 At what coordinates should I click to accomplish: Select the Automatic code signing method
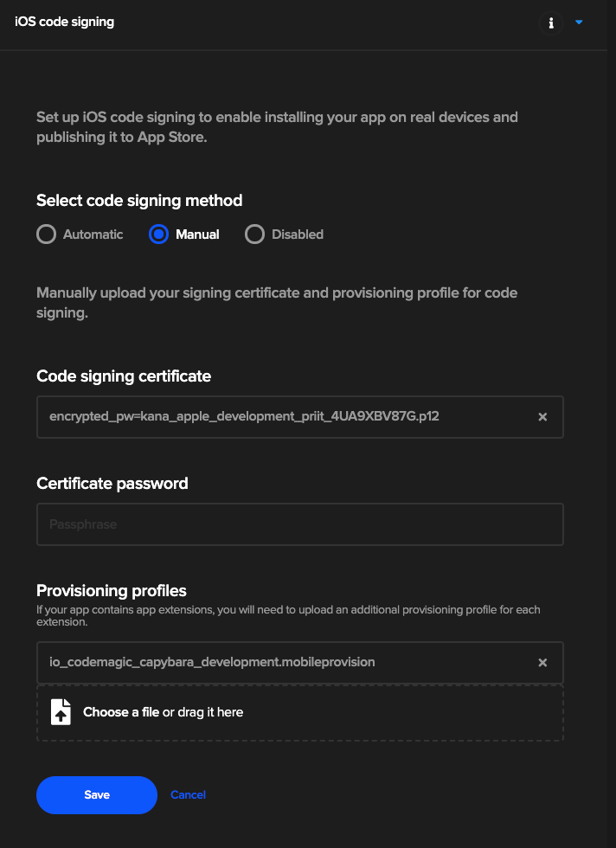pos(46,234)
